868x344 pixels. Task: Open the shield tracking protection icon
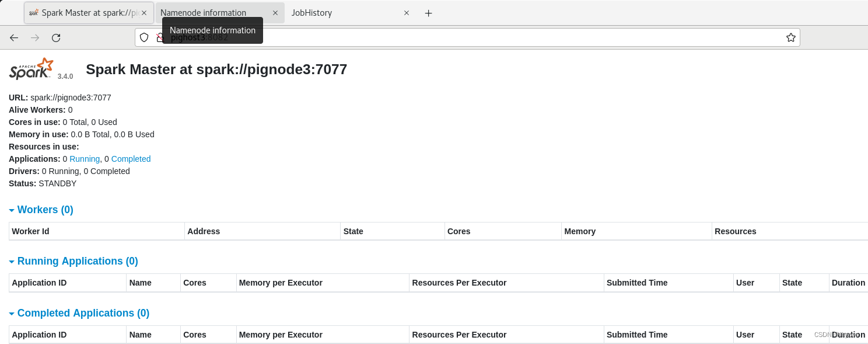click(144, 37)
